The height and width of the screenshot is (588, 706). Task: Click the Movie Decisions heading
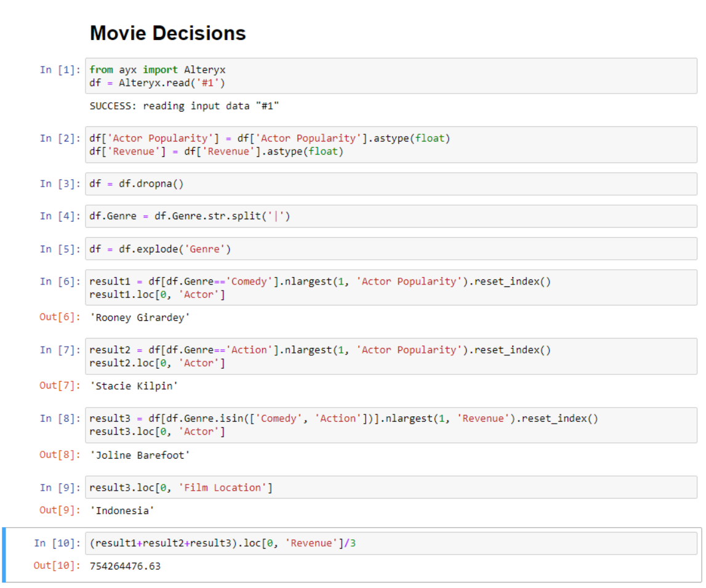tap(167, 33)
